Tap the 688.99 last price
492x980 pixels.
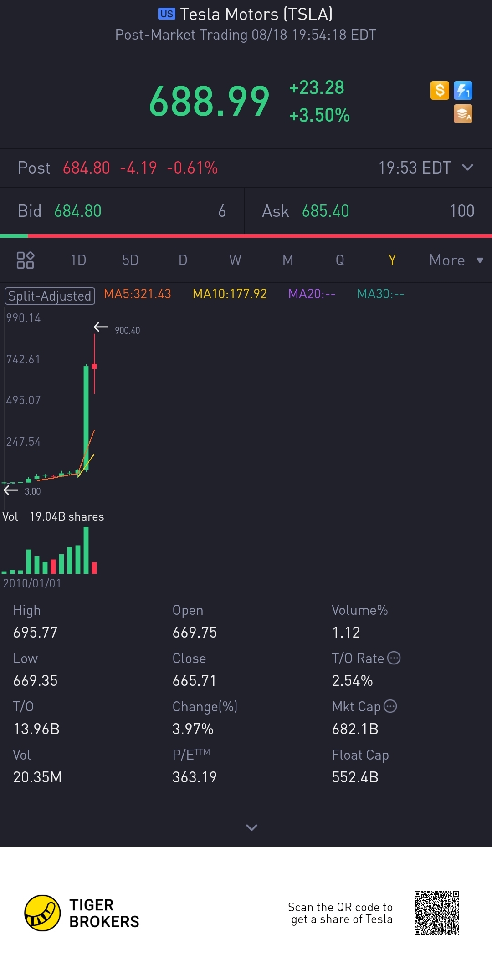(x=209, y=101)
